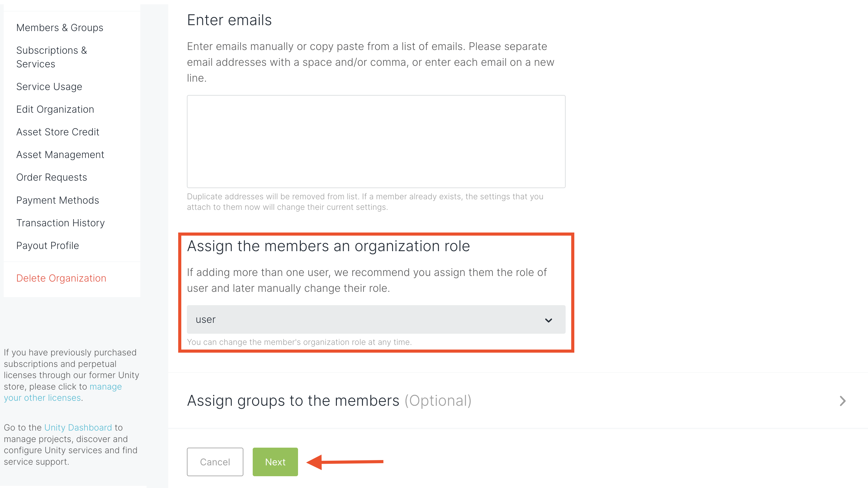Navigate to Service Usage

click(x=49, y=87)
